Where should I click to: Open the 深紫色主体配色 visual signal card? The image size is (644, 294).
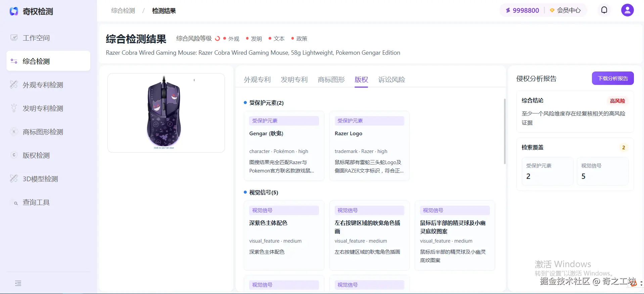(x=284, y=235)
